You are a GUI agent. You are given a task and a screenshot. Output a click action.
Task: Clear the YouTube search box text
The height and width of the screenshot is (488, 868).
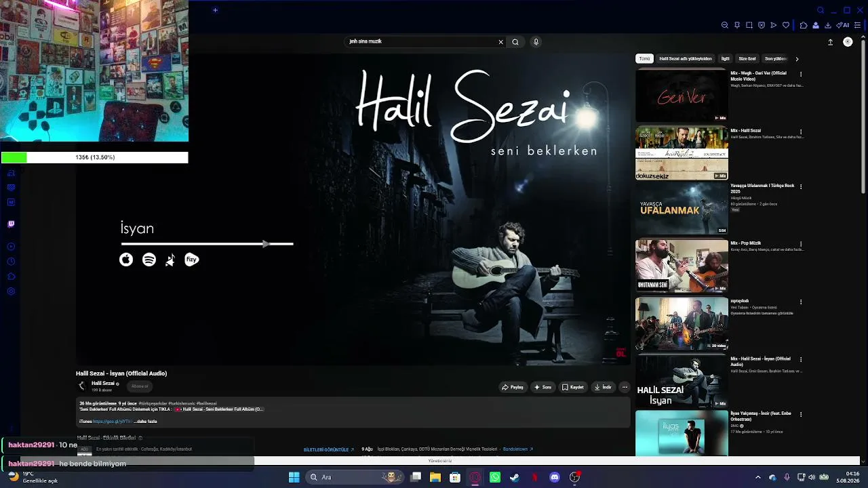pos(500,42)
